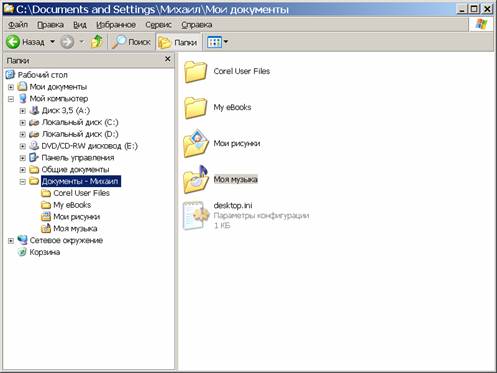Click the Моя музыка icon in tree

(x=46, y=228)
